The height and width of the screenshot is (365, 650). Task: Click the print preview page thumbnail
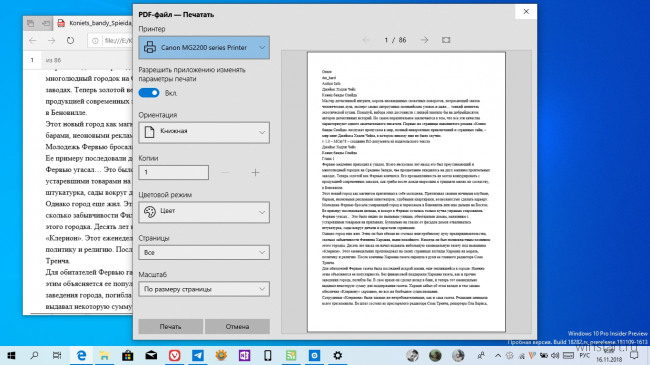click(x=406, y=192)
